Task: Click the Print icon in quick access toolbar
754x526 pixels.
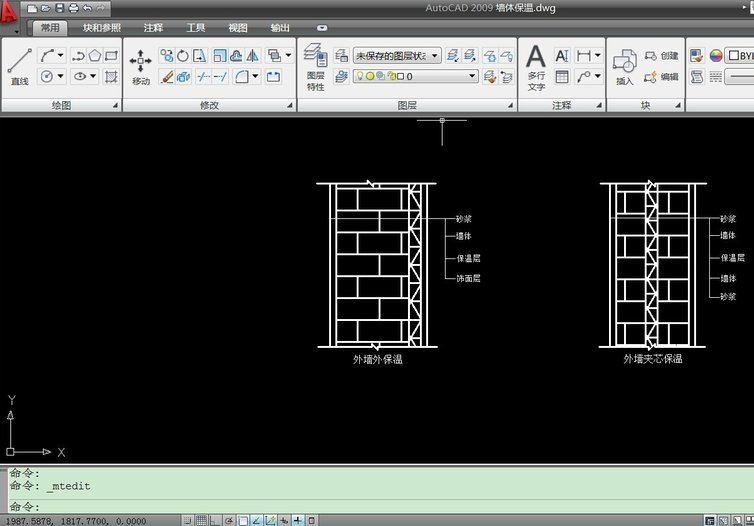Action: pos(74,8)
